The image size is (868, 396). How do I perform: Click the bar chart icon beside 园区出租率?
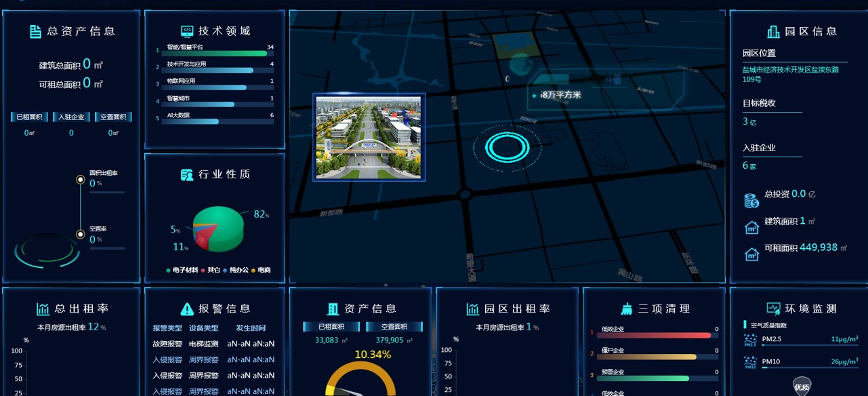coord(472,309)
